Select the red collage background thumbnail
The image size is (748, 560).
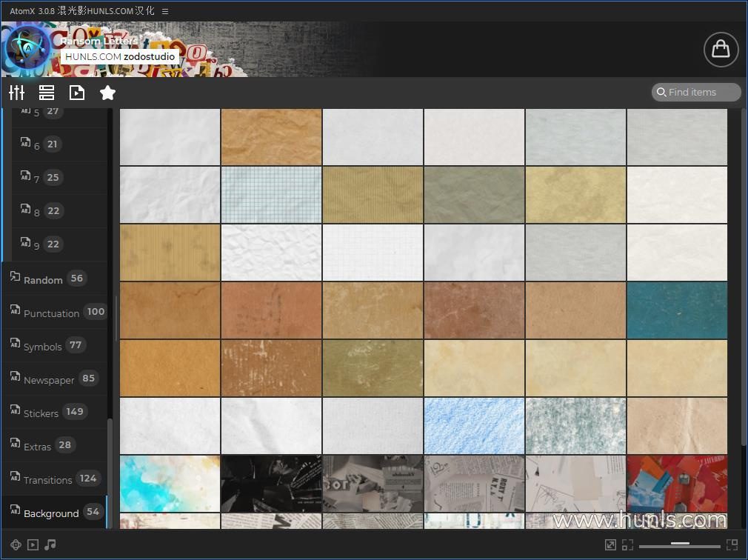(677, 484)
